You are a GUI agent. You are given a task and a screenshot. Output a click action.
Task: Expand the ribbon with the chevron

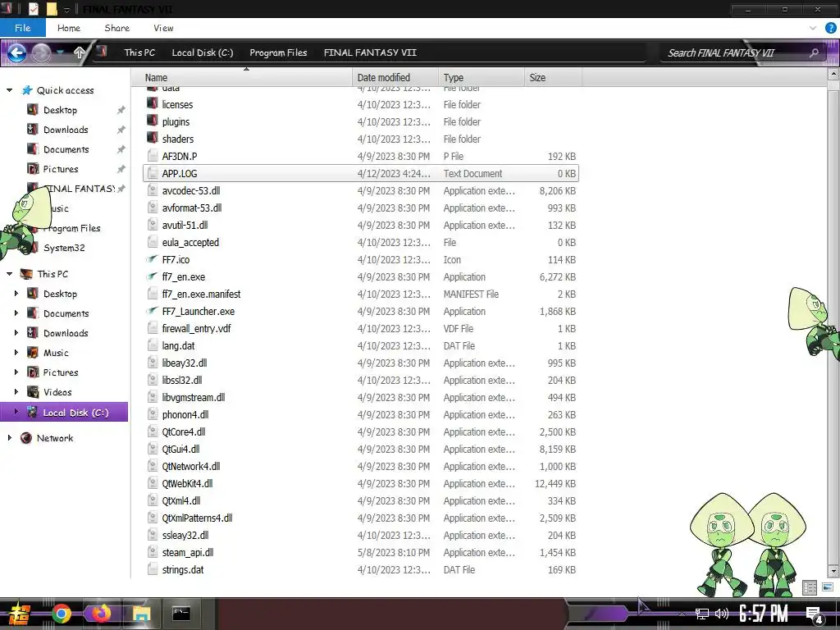click(x=813, y=29)
